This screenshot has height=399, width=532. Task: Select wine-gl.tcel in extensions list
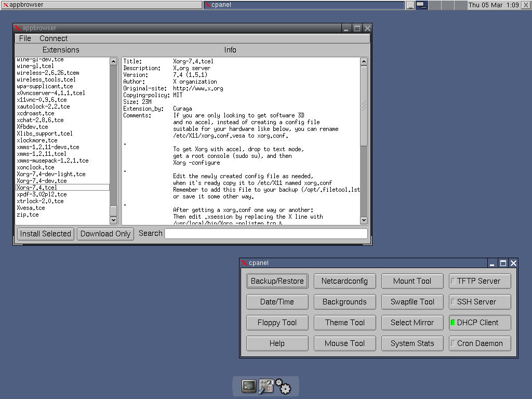(x=63, y=66)
